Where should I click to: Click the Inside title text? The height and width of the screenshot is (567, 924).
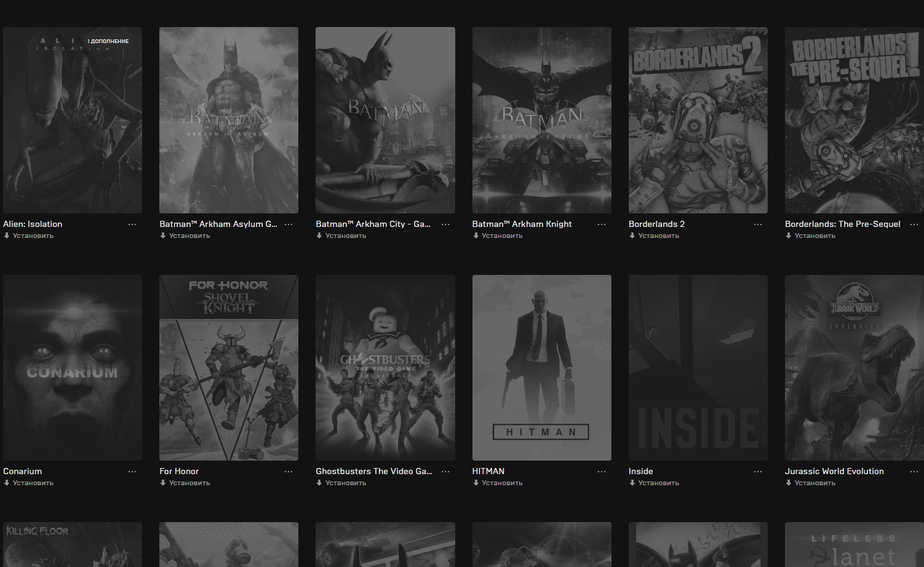point(641,471)
